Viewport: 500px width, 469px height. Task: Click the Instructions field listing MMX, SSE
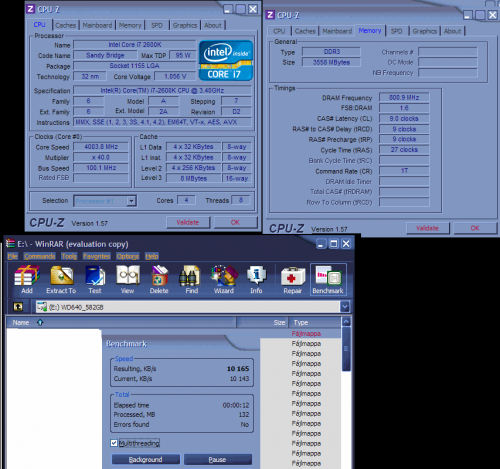pos(162,122)
